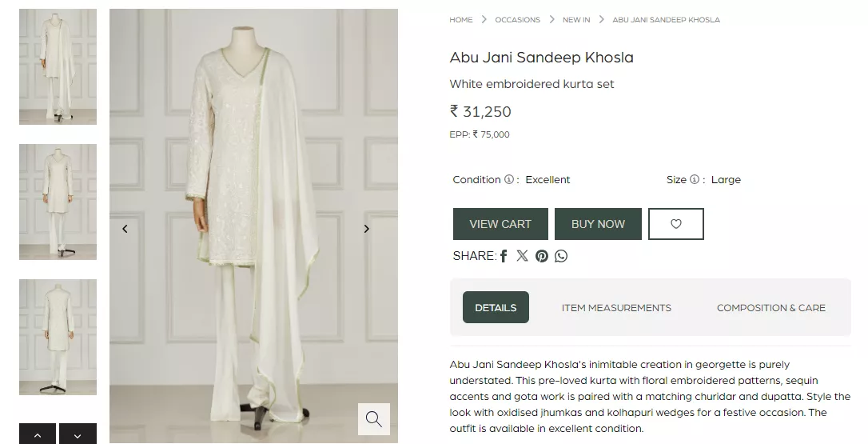Image resolution: width=868 pixels, height=444 pixels.
Task: Go to the next product image
Action: click(367, 229)
